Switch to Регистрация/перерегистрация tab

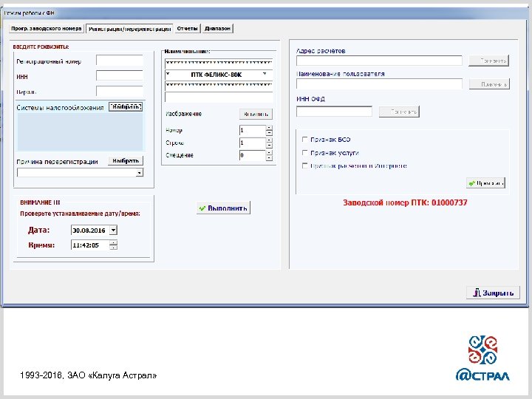point(129,29)
